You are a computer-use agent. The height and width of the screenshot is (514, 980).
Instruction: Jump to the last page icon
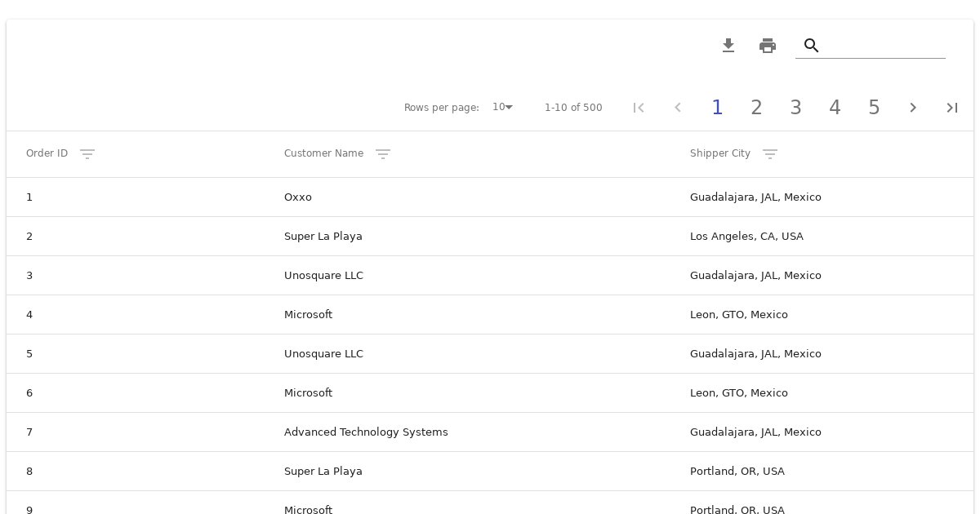[952, 108]
